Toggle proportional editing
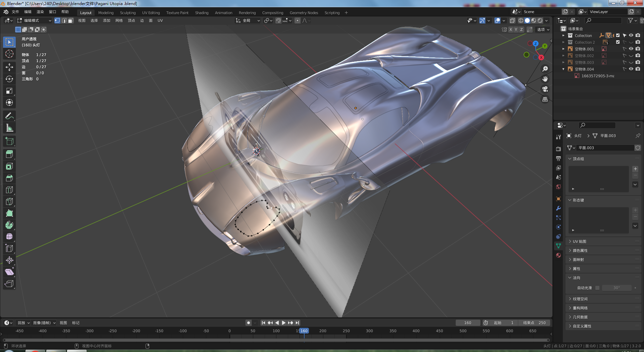The image size is (644, 352). [298, 20]
